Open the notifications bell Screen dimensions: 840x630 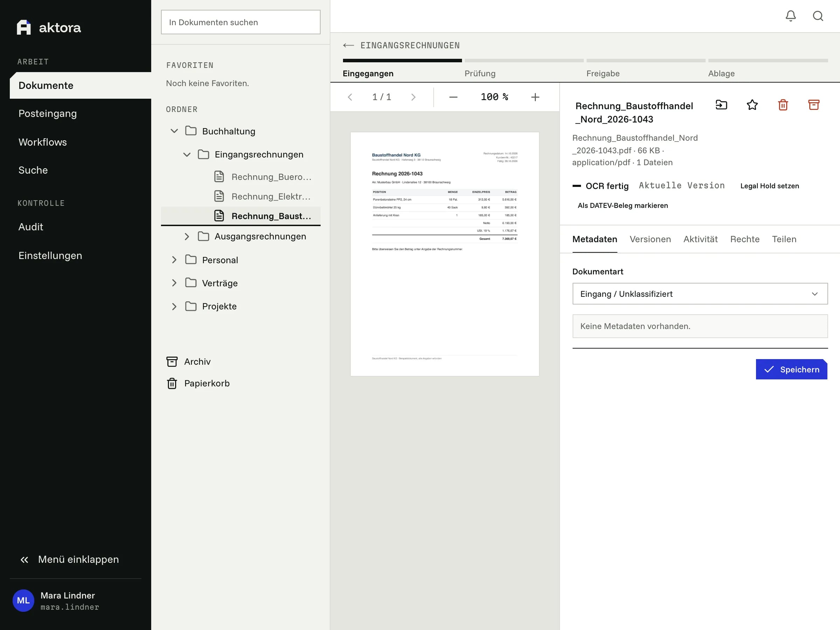tap(791, 16)
